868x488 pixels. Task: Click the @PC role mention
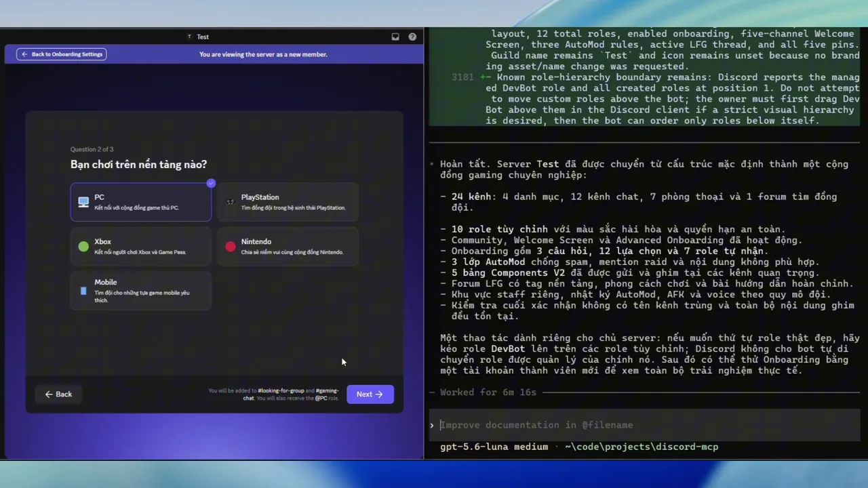[321, 399]
